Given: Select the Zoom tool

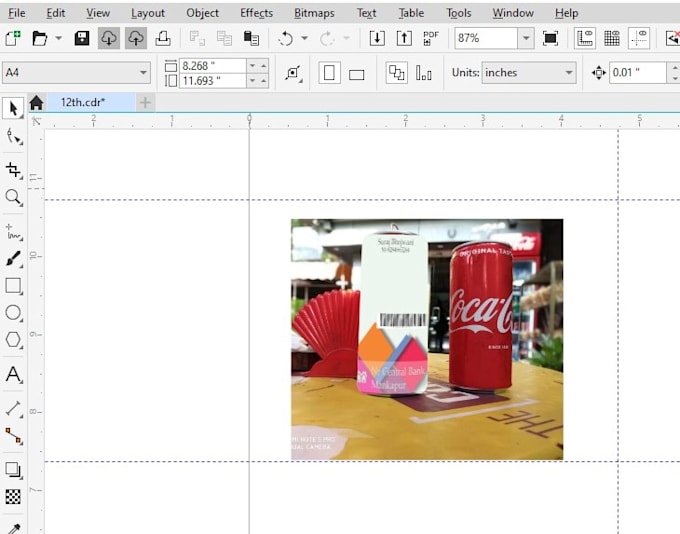Looking at the screenshot, I should tap(13, 197).
